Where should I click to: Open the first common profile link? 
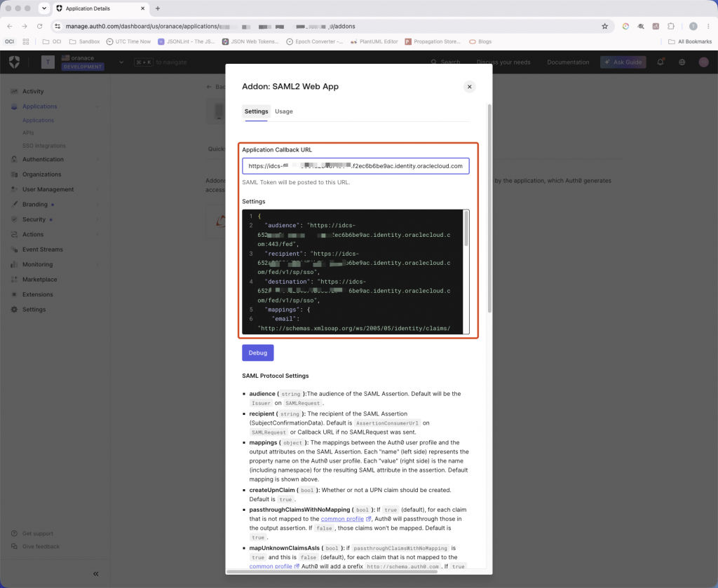point(342,519)
